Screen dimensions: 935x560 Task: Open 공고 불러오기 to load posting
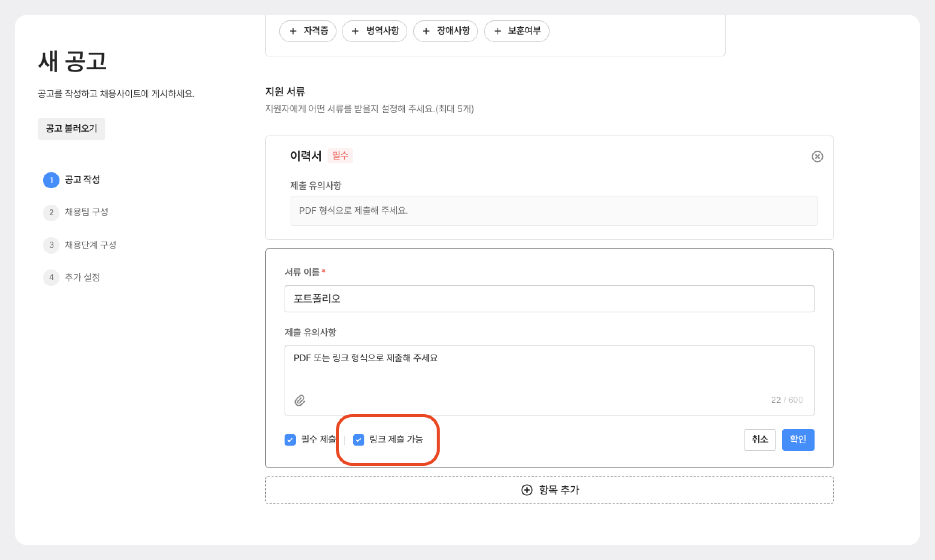point(71,129)
